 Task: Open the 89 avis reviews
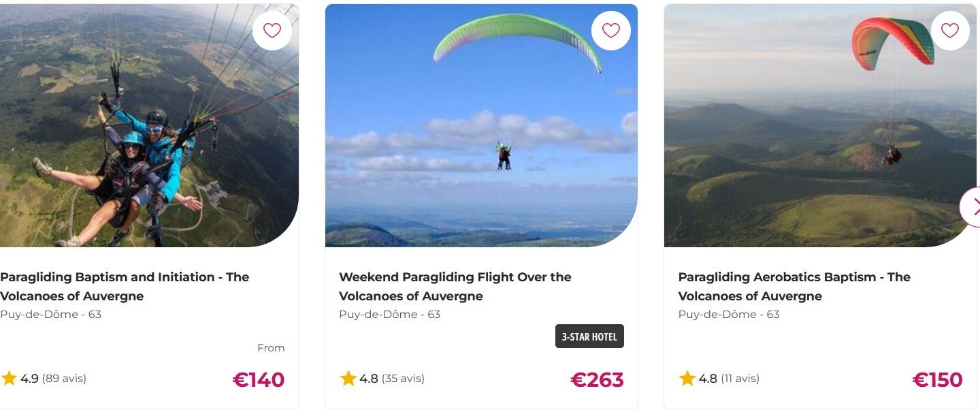coord(64,379)
